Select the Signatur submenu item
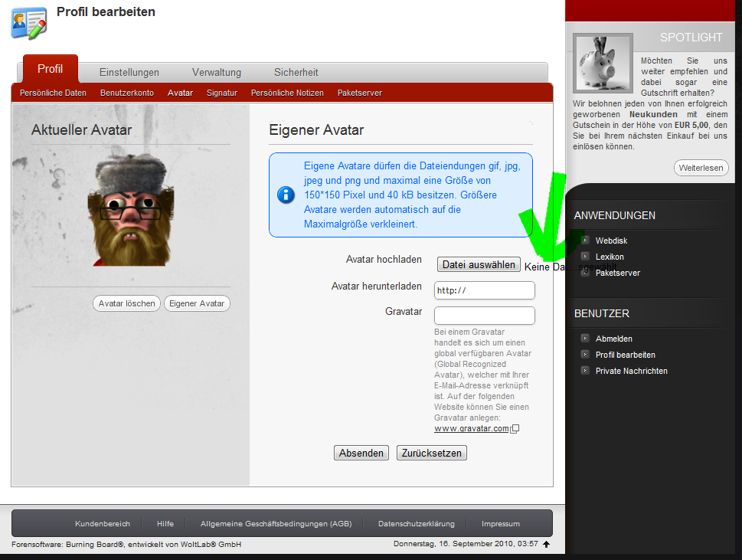The height and width of the screenshot is (560, 742). pos(222,93)
